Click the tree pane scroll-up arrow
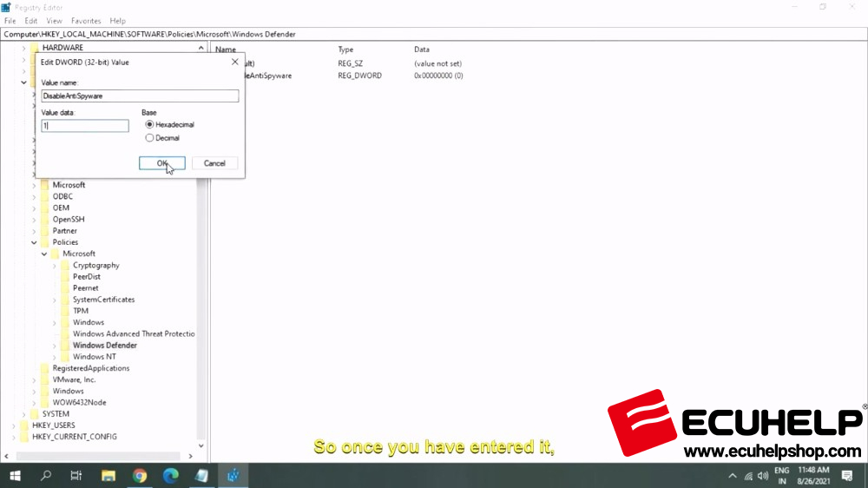This screenshot has width=868, height=488. pyautogui.click(x=201, y=48)
